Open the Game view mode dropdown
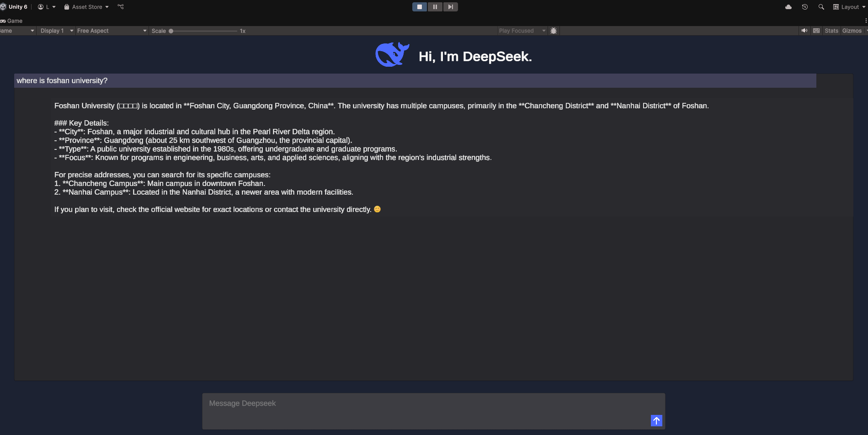The height and width of the screenshot is (435, 868). point(17,31)
